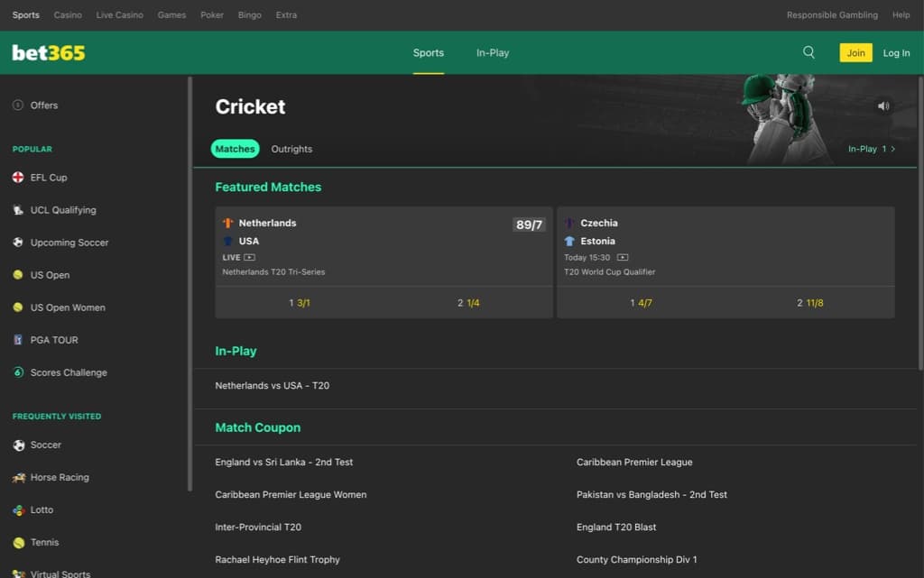Viewport: 924px width, 578px height.
Task: Open Live Casino in the top menu
Action: coord(120,14)
